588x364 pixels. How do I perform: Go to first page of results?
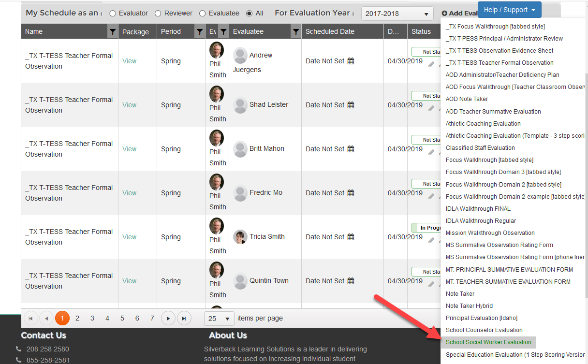pyautogui.click(x=30, y=318)
